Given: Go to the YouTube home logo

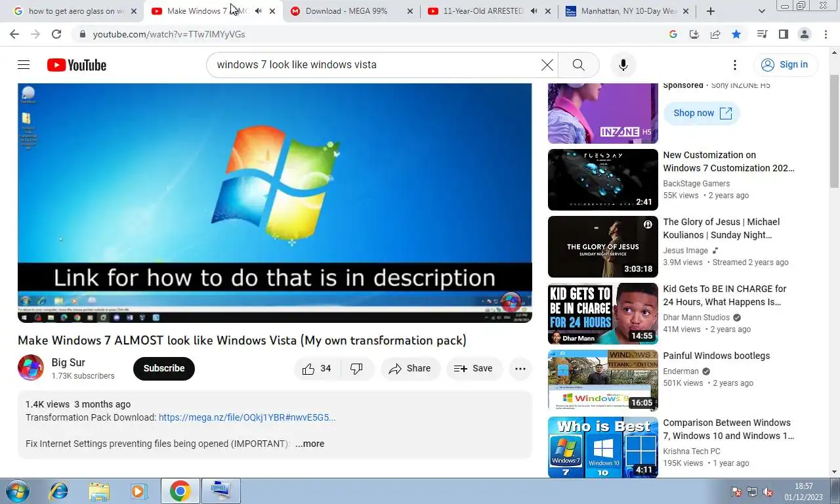Looking at the screenshot, I should (77, 65).
